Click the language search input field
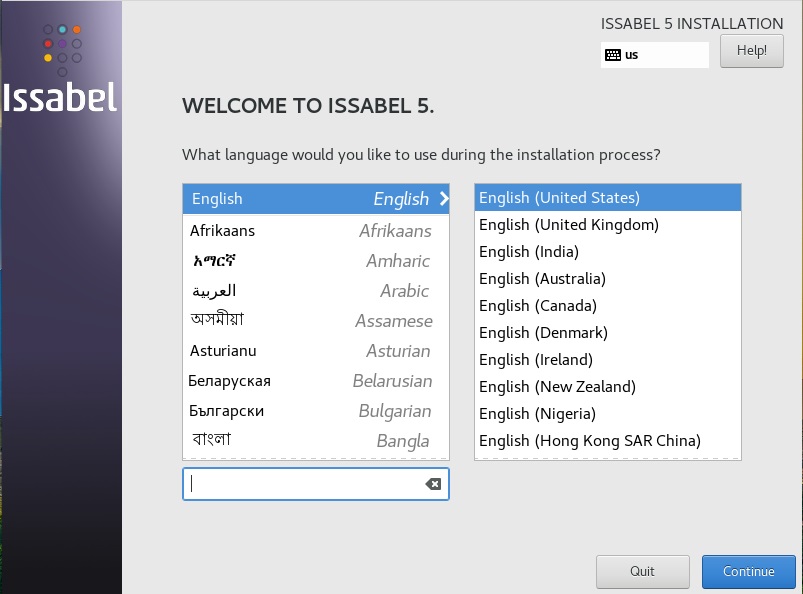The image size is (803, 594). (x=300, y=484)
